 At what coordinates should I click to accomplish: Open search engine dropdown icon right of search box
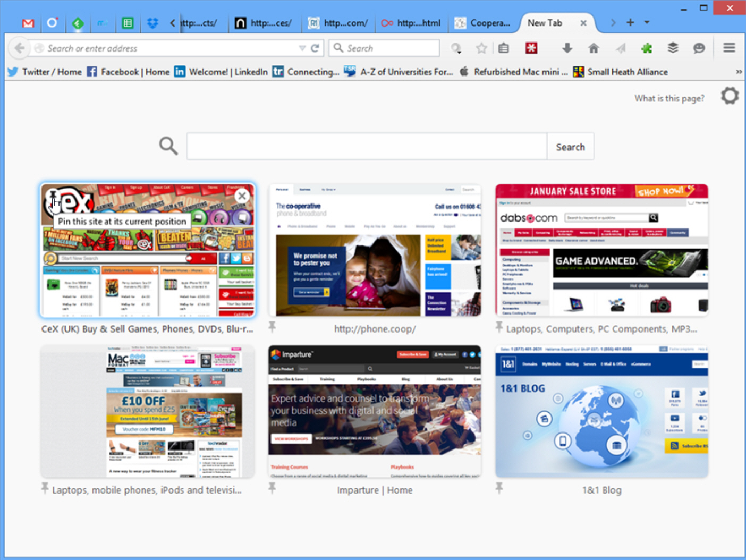pyautogui.click(x=456, y=48)
